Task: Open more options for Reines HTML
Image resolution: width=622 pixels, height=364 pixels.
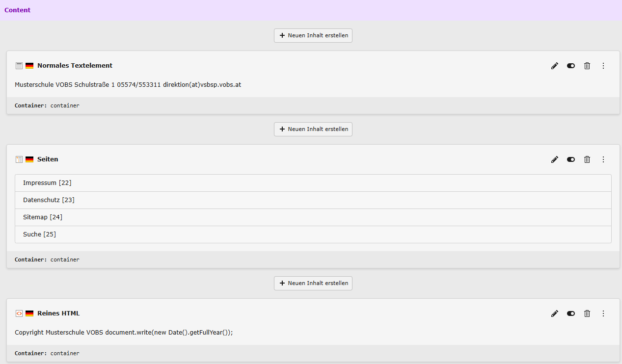Action: 603,313
